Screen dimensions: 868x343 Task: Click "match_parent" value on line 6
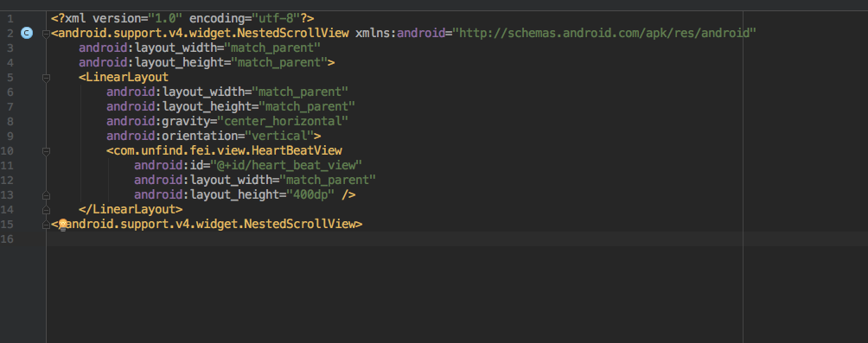coord(300,92)
